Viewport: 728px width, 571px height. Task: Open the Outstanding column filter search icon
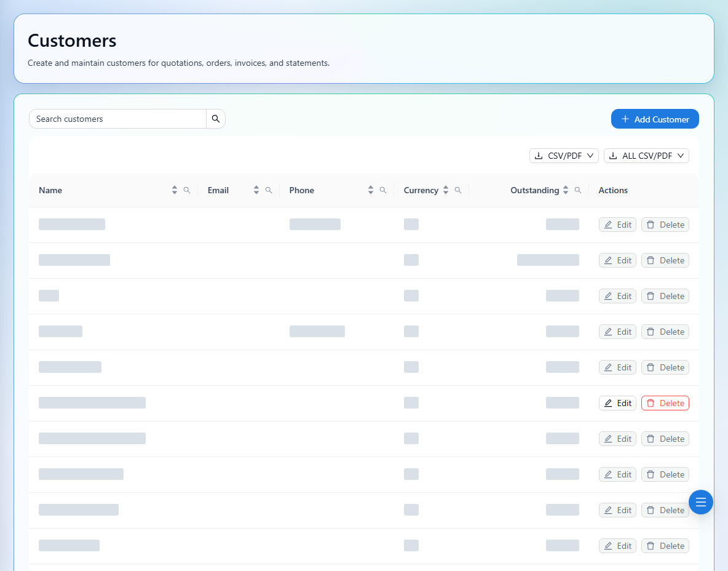point(578,190)
